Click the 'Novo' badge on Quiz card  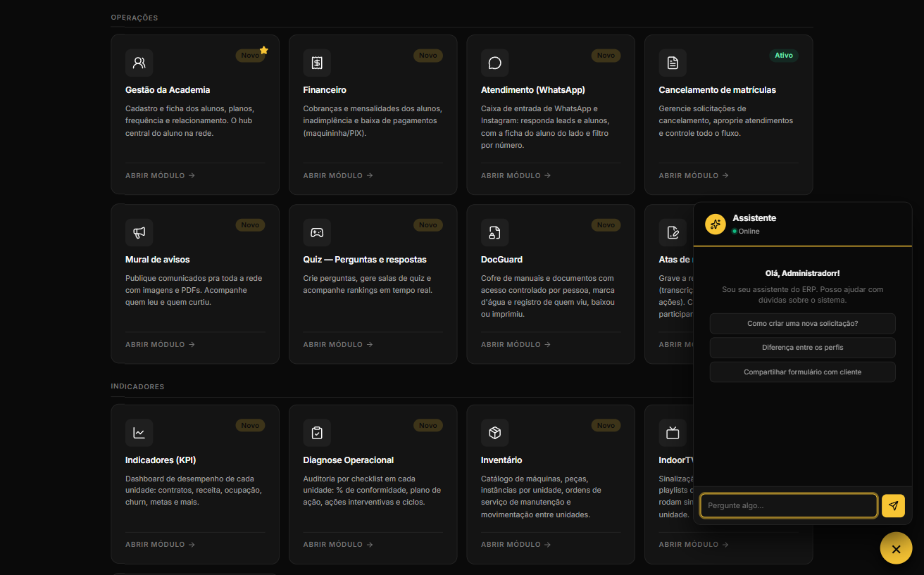(x=428, y=225)
